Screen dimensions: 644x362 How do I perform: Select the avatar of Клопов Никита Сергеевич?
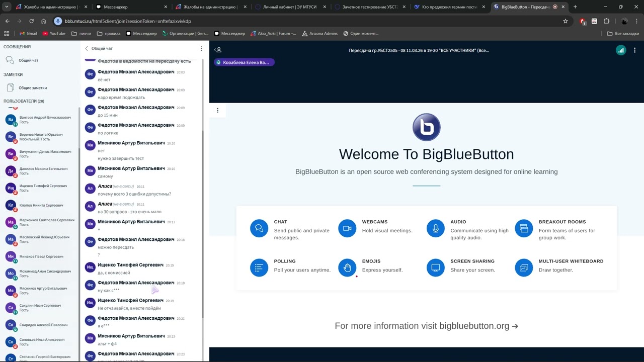point(11,205)
